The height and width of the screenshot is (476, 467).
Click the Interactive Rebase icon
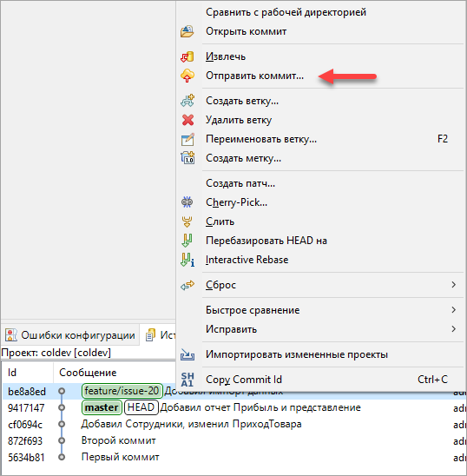click(187, 260)
